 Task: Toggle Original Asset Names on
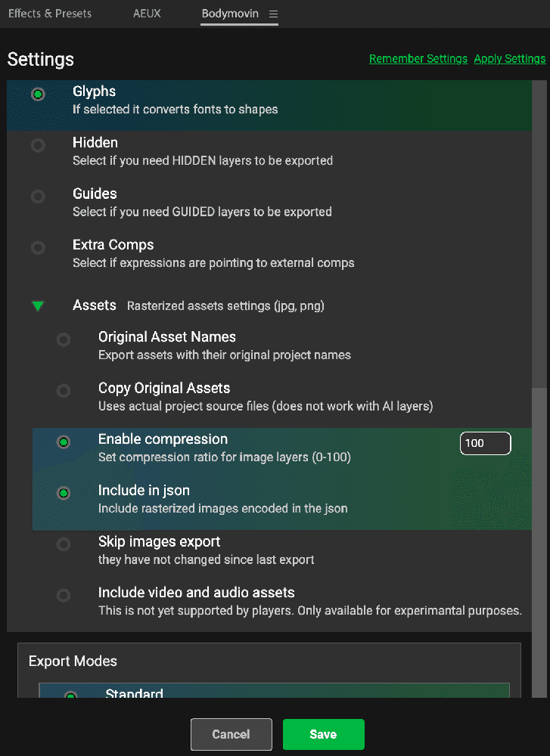click(64, 340)
